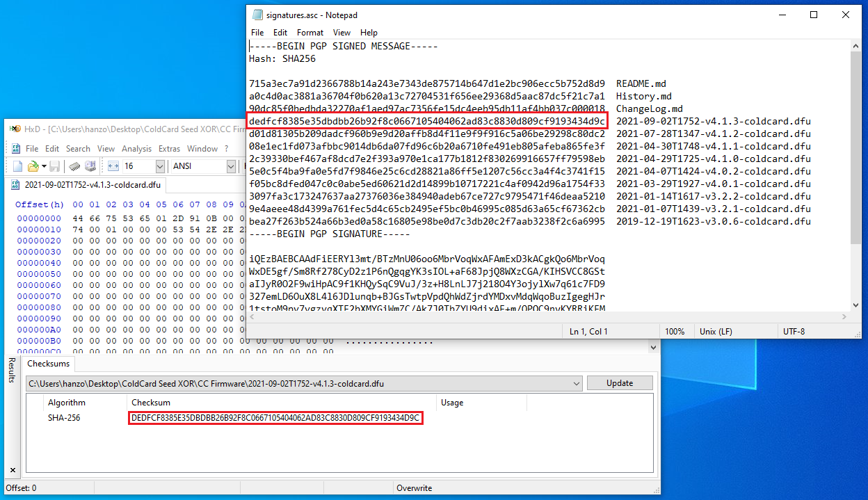This screenshot has width=868, height=500.
Task: Click the ChangeLog.md filename in Notepad
Action: pyautogui.click(x=650, y=108)
